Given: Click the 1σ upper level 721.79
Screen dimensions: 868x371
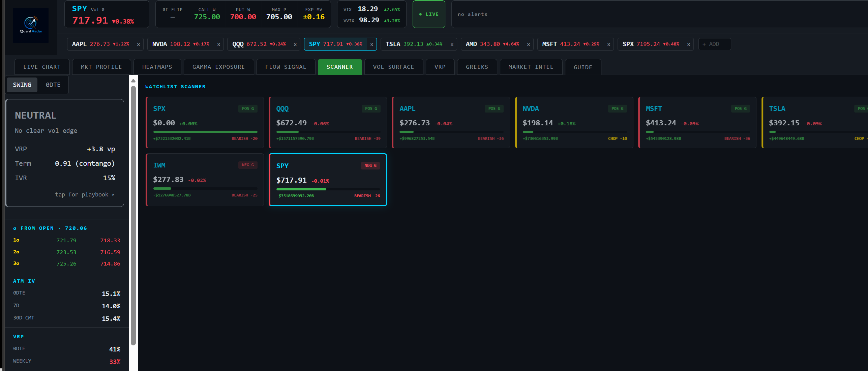Looking at the screenshot, I should [x=66, y=241].
